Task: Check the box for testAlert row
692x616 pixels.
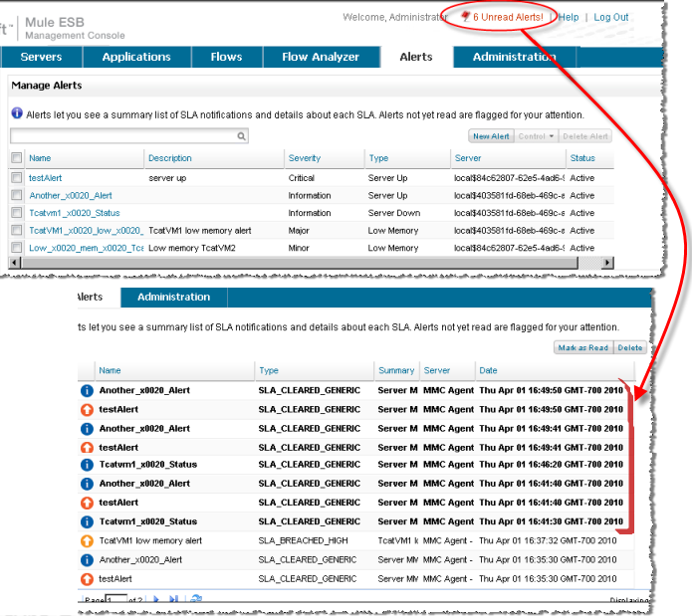Action: tap(16, 177)
